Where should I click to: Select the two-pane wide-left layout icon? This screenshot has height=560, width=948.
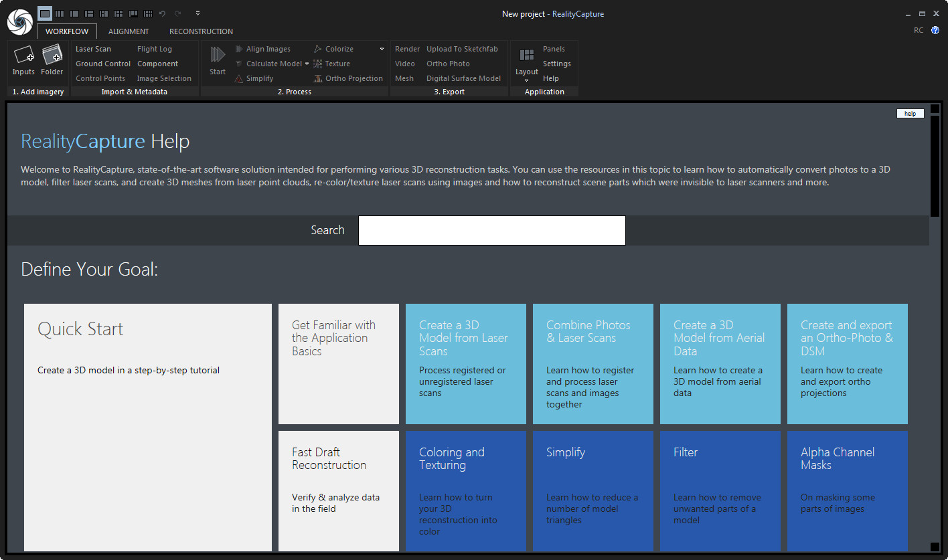pos(74,13)
